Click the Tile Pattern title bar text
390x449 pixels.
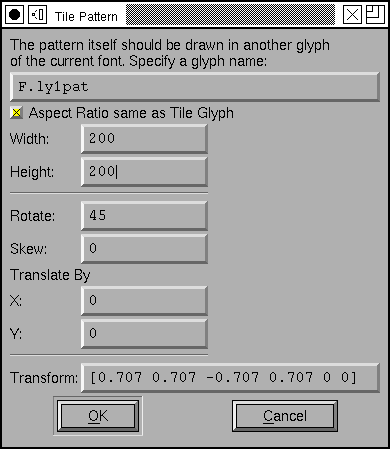[x=86, y=16]
